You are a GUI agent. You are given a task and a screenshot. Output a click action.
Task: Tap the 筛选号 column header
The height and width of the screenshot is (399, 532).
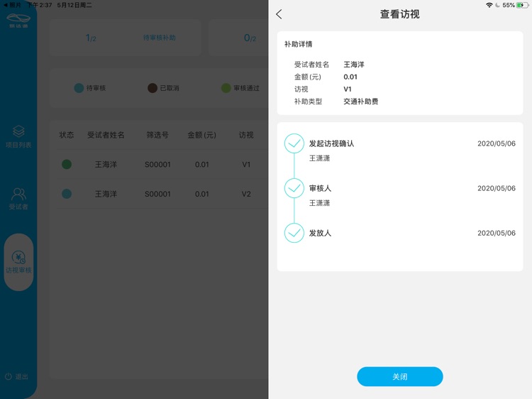tap(157, 135)
